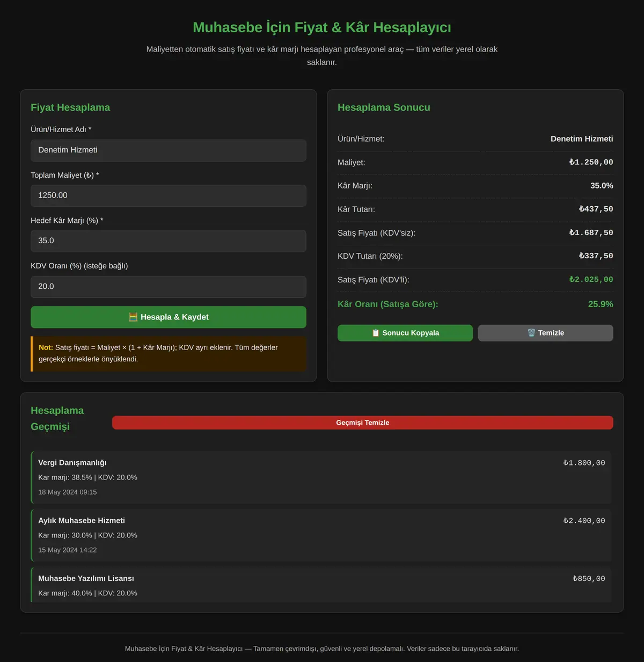Click Kar marjı: 30.0% | KDV: 20.0%
644x662 pixels.
[x=87, y=535]
